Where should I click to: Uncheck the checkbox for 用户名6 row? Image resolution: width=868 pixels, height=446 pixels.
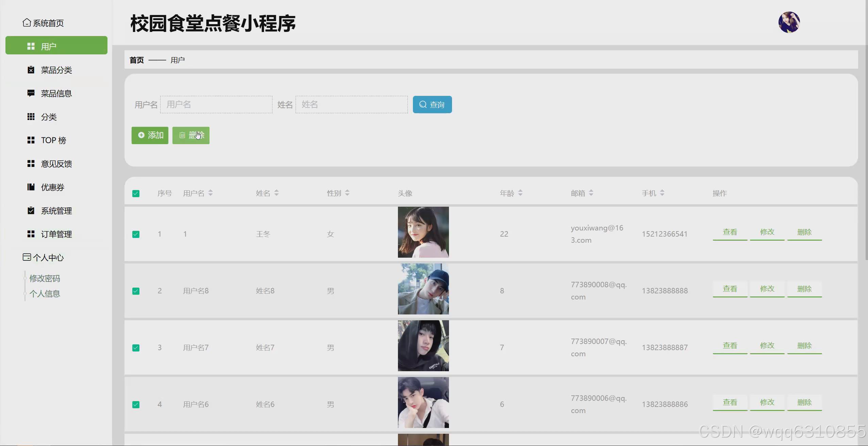[136, 405]
